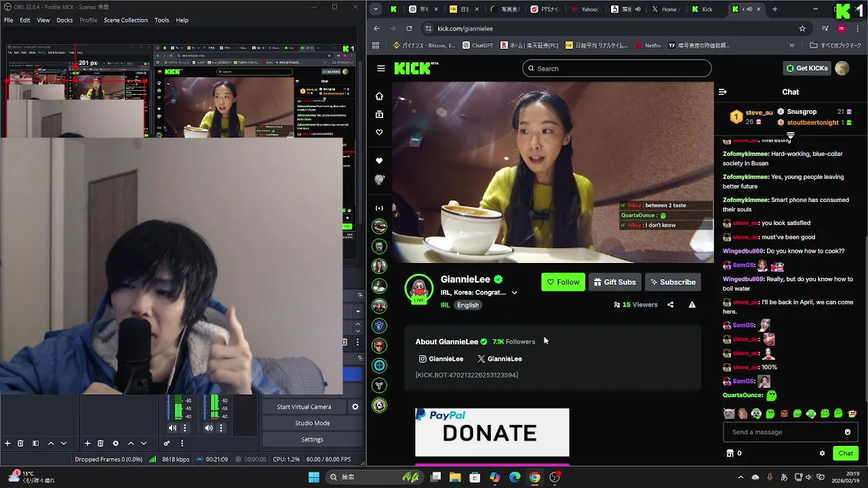Open scene filters icon in OBS
The image size is (868, 488).
(x=36, y=443)
